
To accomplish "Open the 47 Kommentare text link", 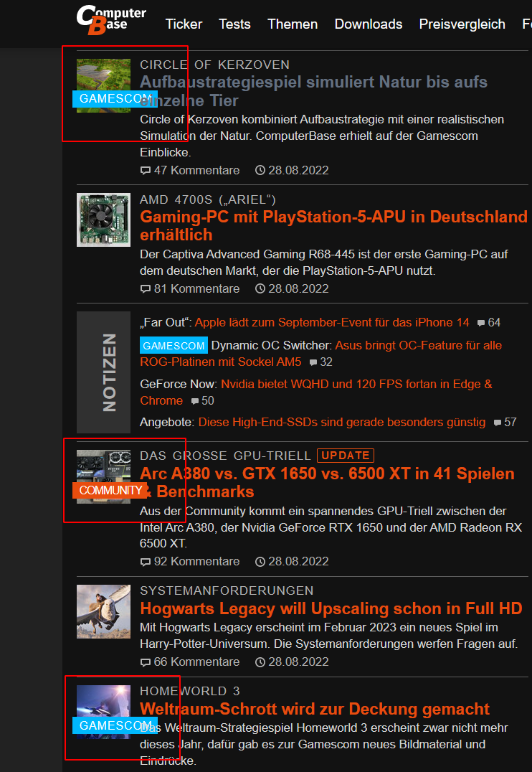I will tap(197, 170).
